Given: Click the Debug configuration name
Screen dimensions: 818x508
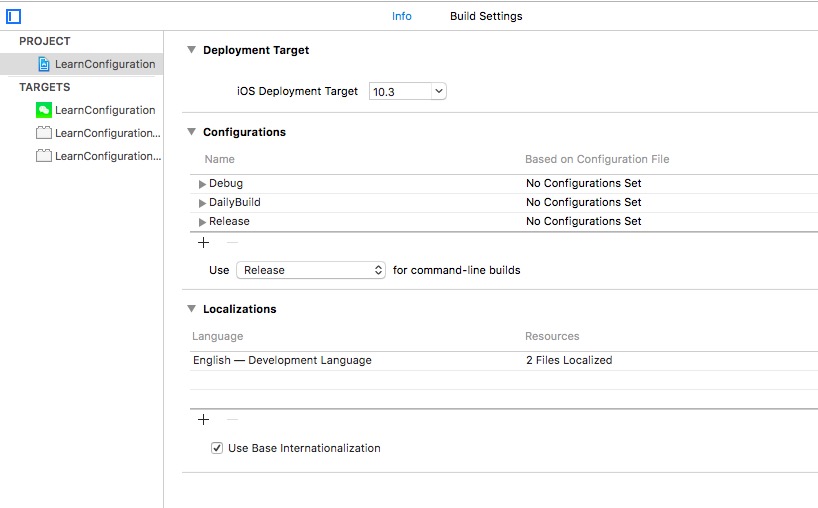Looking at the screenshot, I should pyautogui.click(x=226, y=183).
